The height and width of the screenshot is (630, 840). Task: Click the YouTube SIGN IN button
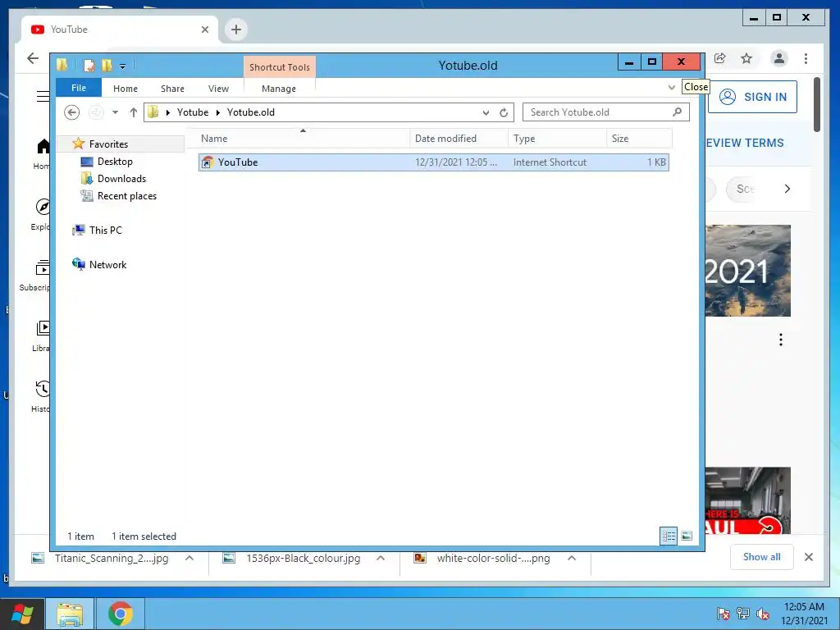pyautogui.click(x=753, y=97)
